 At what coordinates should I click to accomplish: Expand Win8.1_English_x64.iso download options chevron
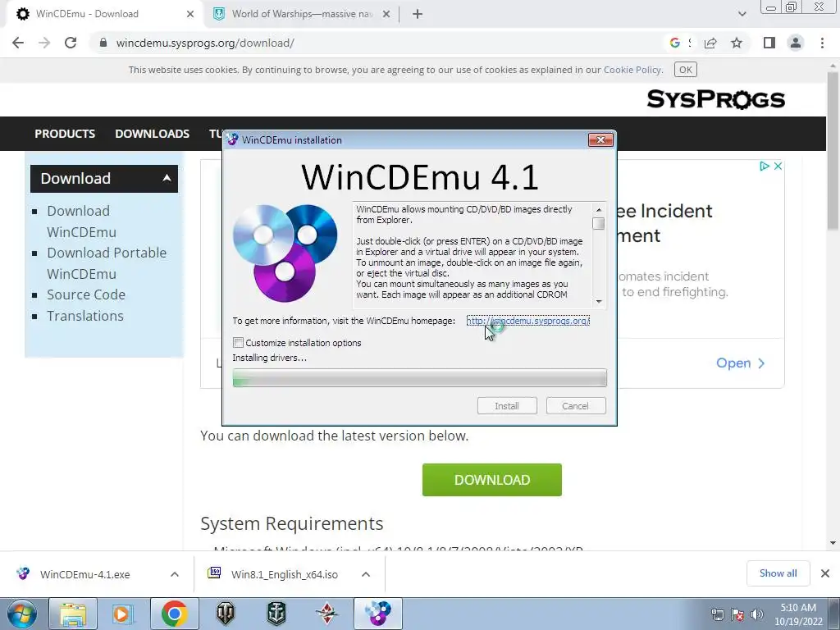click(366, 574)
